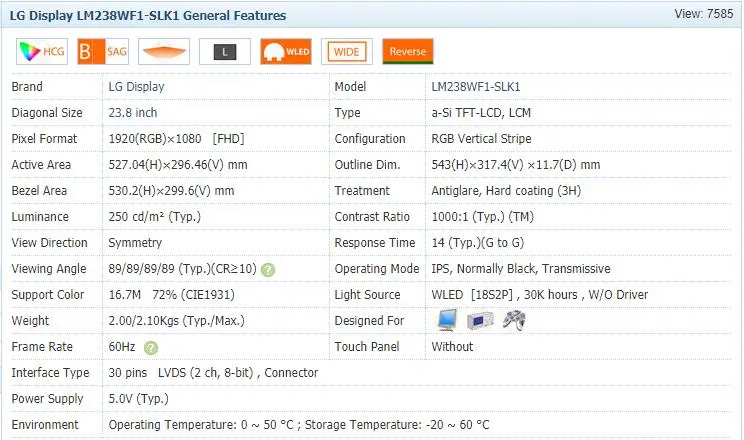The width and height of the screenshot is (744, 440).
Task: Click the '5.0V (Typ.)' power supply value
Action: [139, 399]
